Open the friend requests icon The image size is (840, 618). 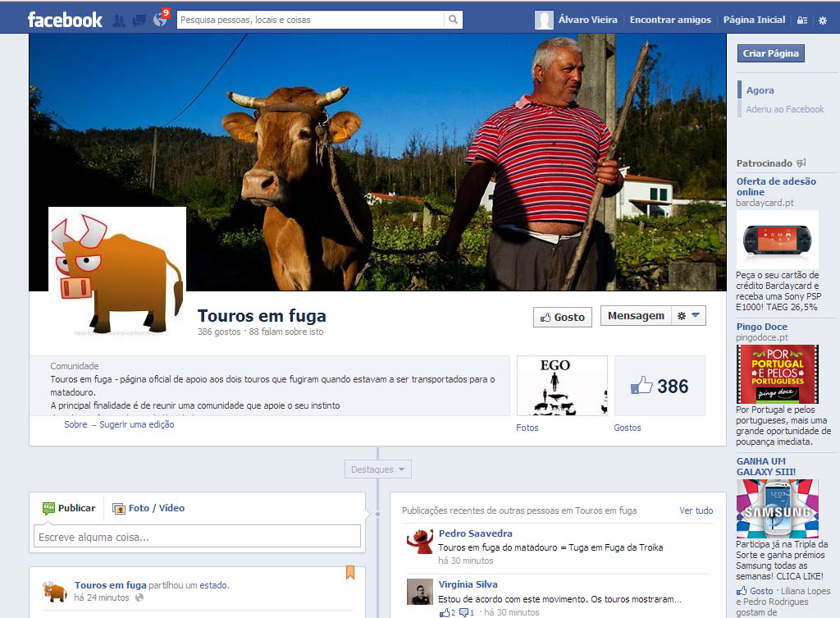119,20
